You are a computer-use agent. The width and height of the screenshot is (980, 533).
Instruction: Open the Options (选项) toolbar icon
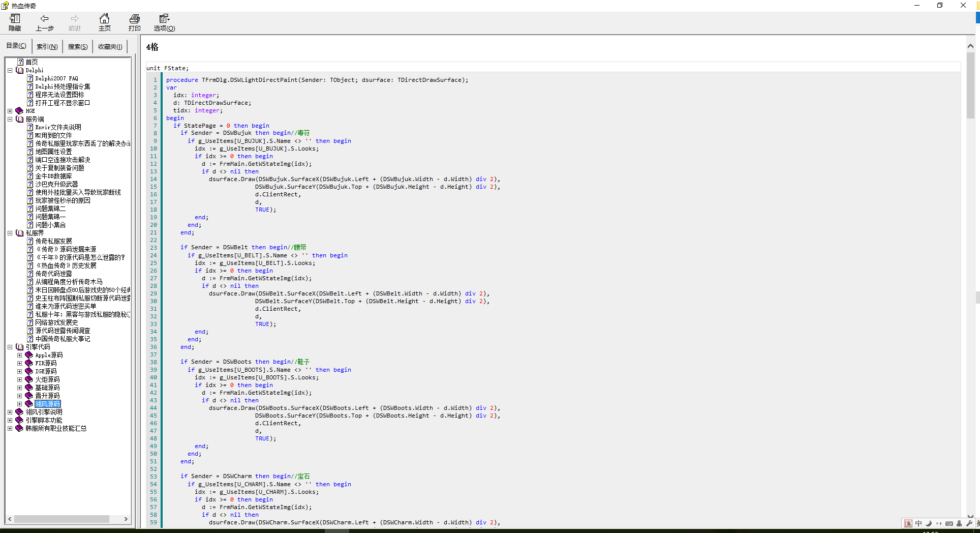tap(164, 22)
